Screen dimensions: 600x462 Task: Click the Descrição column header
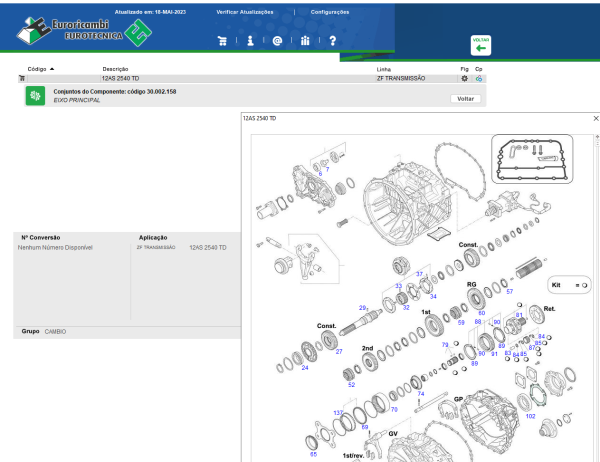(115, 69)
